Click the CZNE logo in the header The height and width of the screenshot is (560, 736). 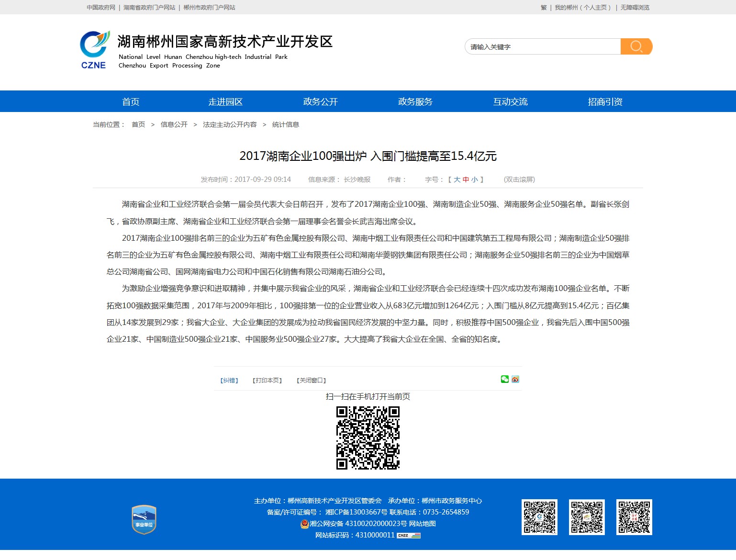pyautogui.click(x=94, y=50)
